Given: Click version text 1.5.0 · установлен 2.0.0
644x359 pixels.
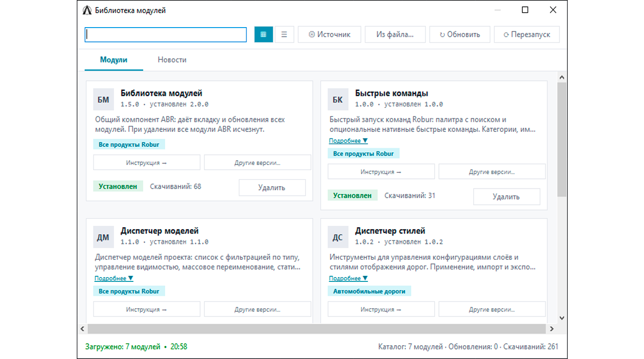Looking at the screenshot, I should (165, 104).
